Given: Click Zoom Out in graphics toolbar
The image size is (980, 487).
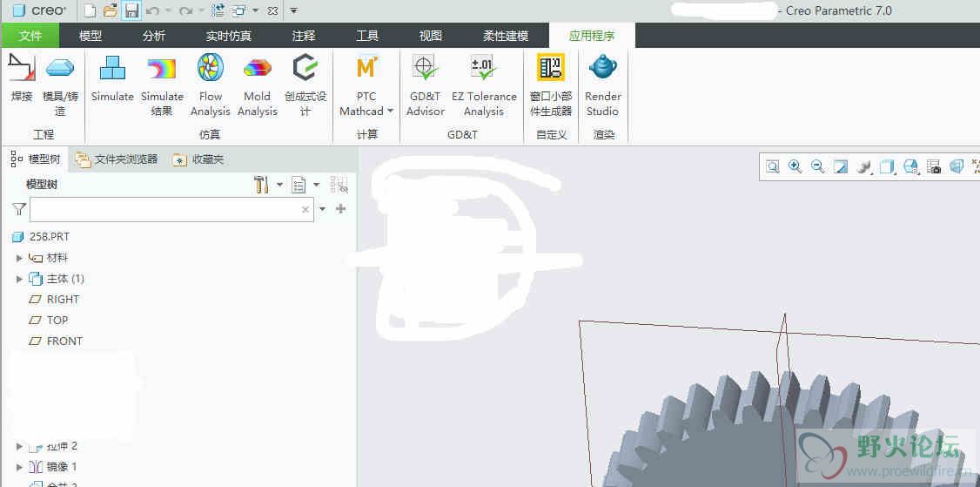Looking at the screenshot, I should 817,166.
